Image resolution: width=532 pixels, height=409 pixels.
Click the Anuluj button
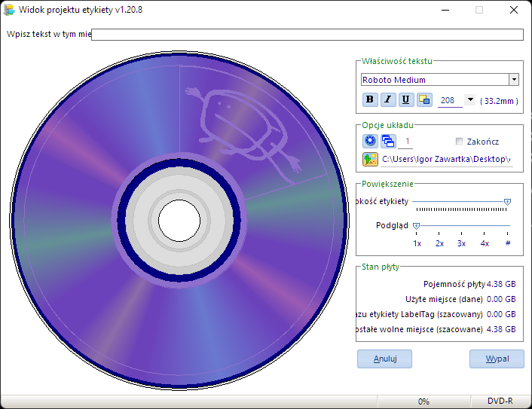tap(384, 359)
